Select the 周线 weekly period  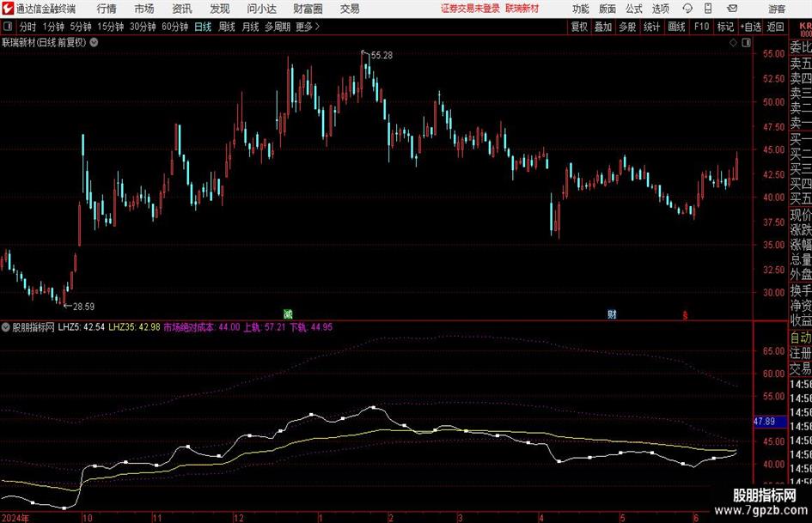(227, 27)
